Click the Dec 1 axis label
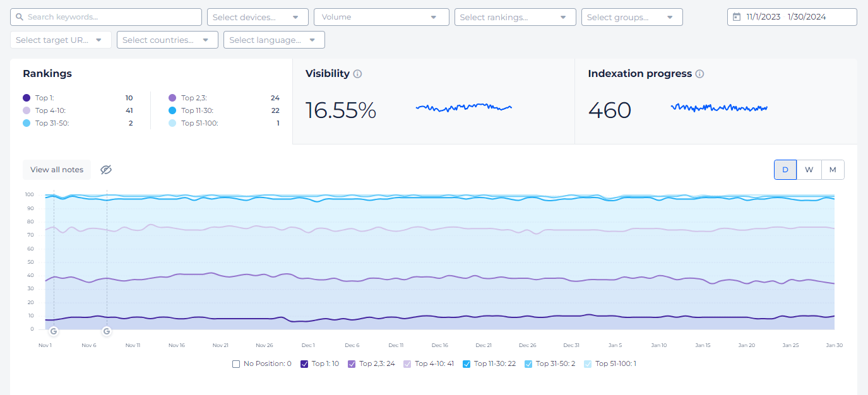 pyautogui.click(x=308, y=346)
